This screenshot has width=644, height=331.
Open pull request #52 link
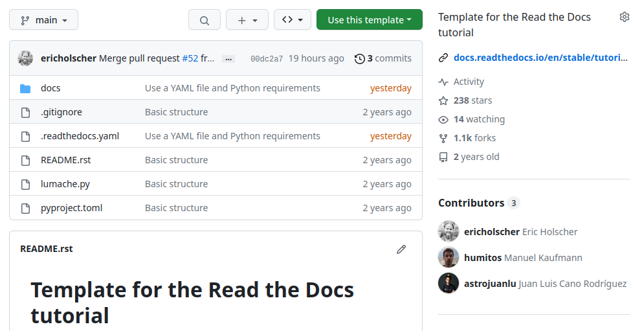190,58
